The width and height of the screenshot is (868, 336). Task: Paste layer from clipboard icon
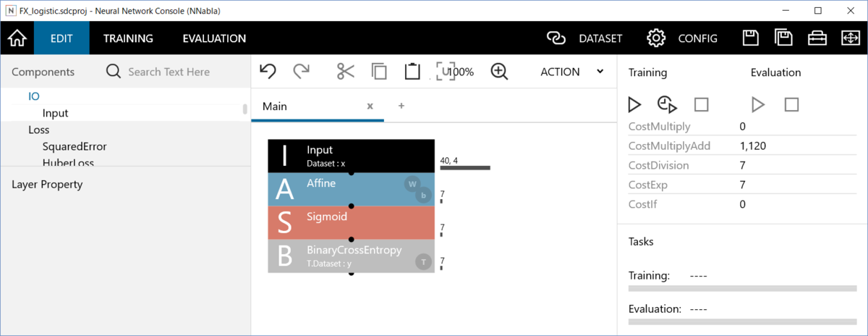(x=412, y=71)
